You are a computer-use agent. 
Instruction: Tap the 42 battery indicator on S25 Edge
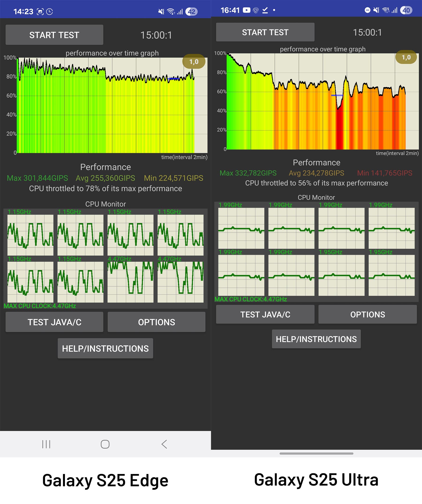pyautogui.click(x=191, y=11)
